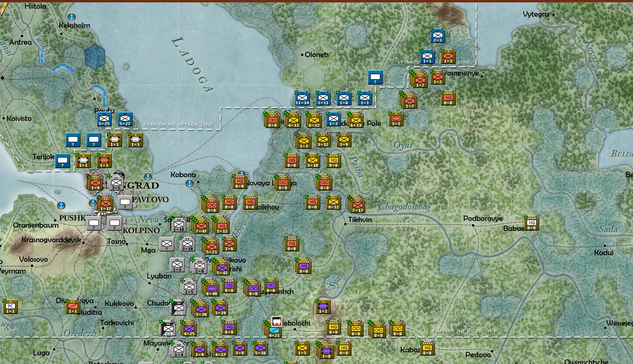Viewport: 633px width, 364px height.
Task: Select the purple 5=43 infantry stack
Action: click(221, 267)
